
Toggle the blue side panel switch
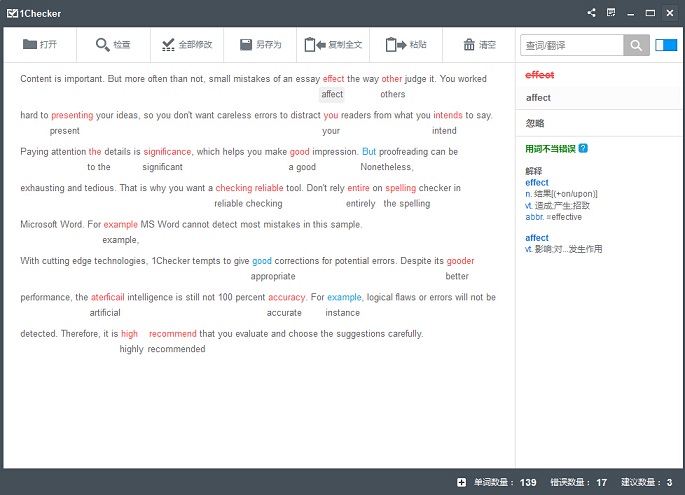[666, 45]
